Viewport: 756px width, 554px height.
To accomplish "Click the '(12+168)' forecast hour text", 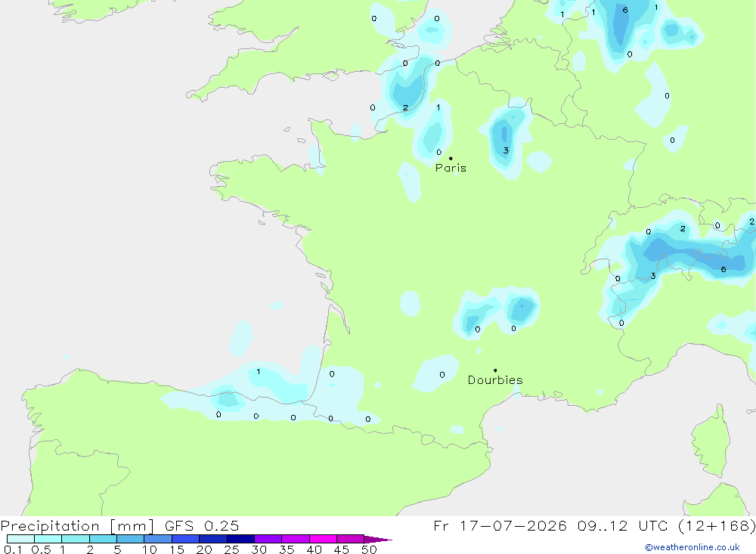I will [717, 525].
